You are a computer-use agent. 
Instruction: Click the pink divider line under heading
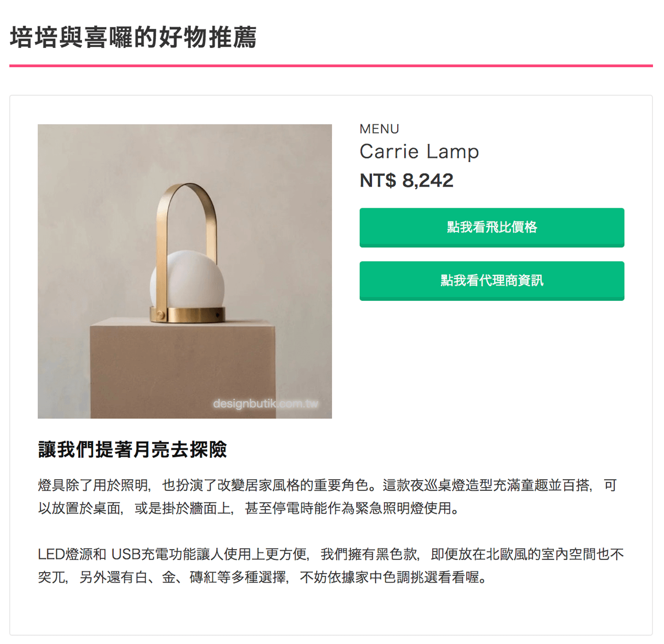(331, 66)
